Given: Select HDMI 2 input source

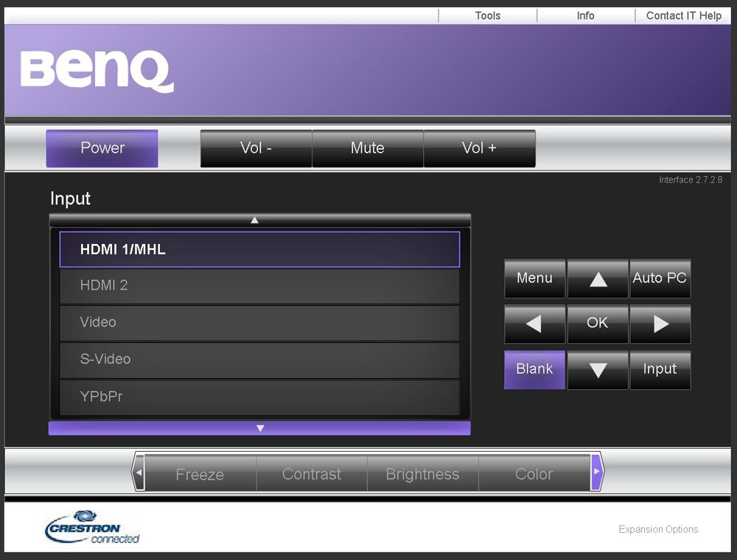Looking at the screenshot, I should [259, 286].
